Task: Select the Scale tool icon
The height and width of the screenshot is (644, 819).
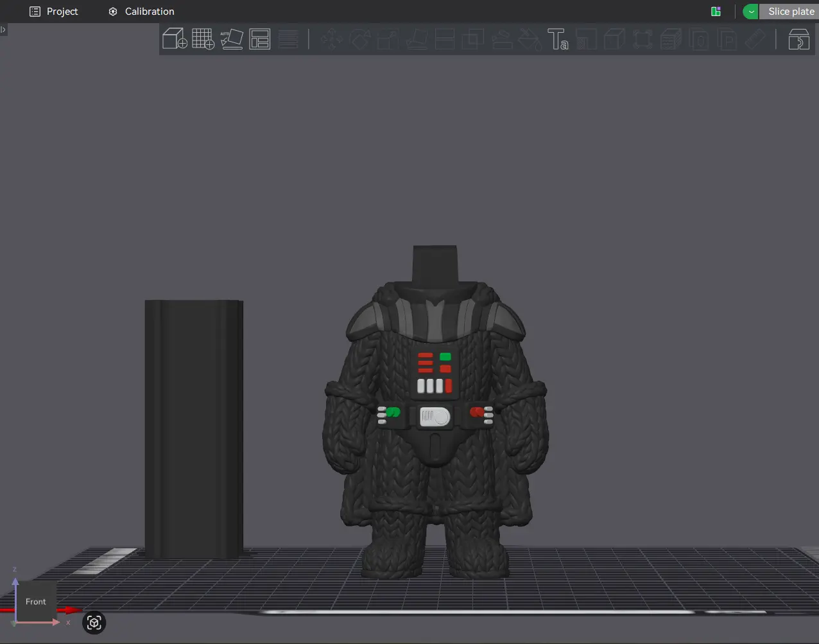Action: tap(388, 39)
